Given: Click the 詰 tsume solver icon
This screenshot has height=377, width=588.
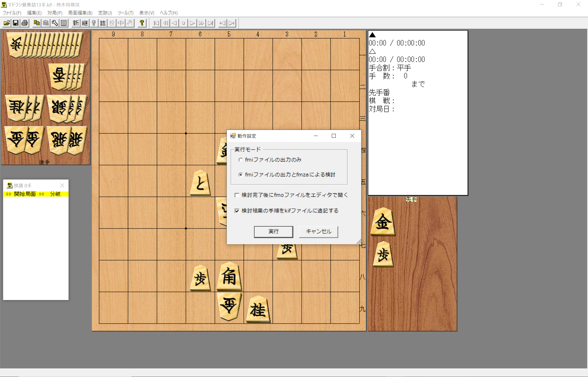Looking at the screenshot, I should (x=103, y=23).
